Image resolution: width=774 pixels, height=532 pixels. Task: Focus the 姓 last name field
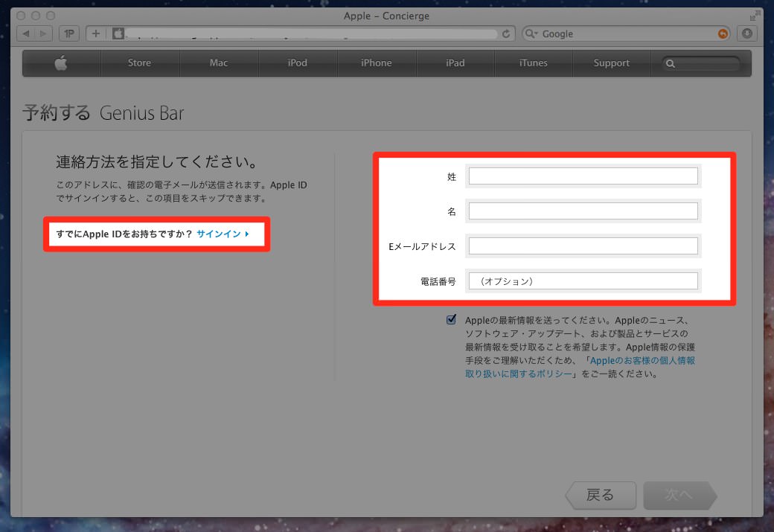pos(583,176)
